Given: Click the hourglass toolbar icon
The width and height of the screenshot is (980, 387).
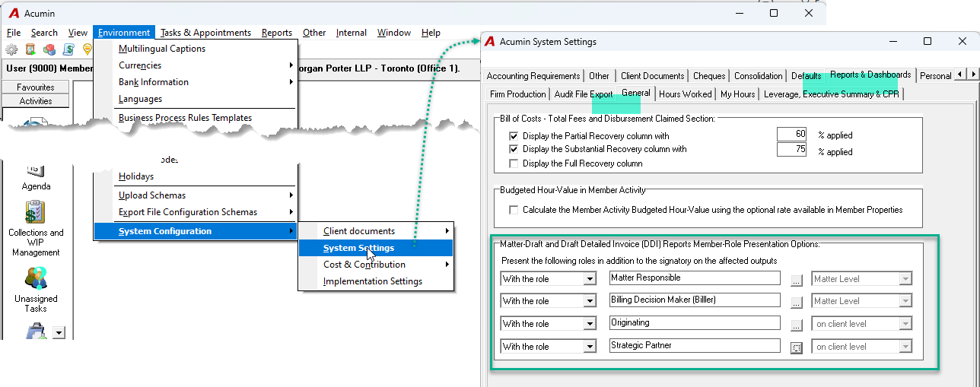Looking at the screenshot, I should pyautogui.click(x=30, y=49).
